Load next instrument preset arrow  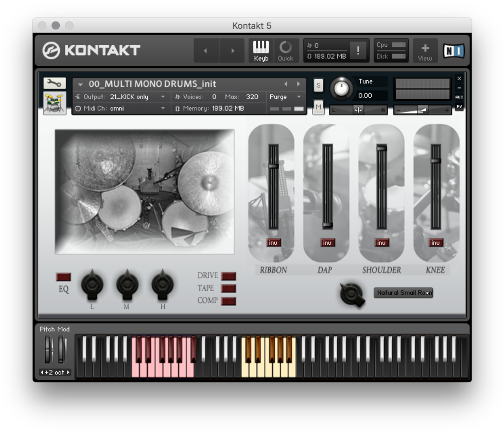click(x=299, y=84)
